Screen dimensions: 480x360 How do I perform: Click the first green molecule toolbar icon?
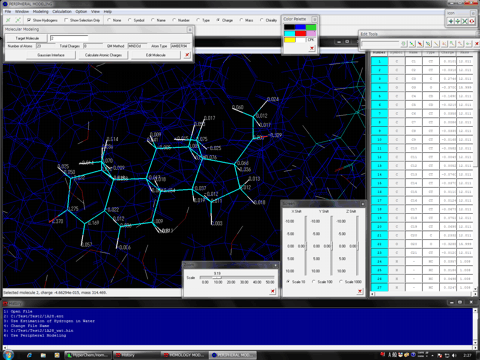point(8,20)
